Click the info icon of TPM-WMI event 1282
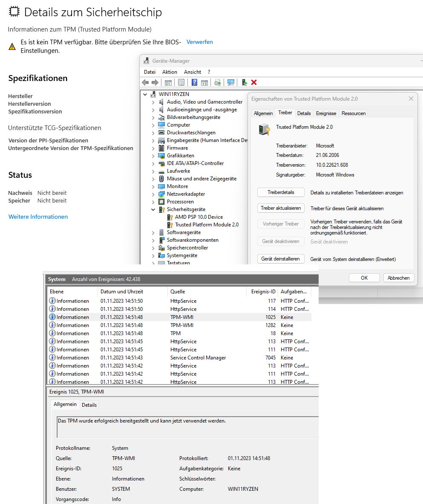Image resolution: width=423 pixels, height=504 pixels. point(52,325)
